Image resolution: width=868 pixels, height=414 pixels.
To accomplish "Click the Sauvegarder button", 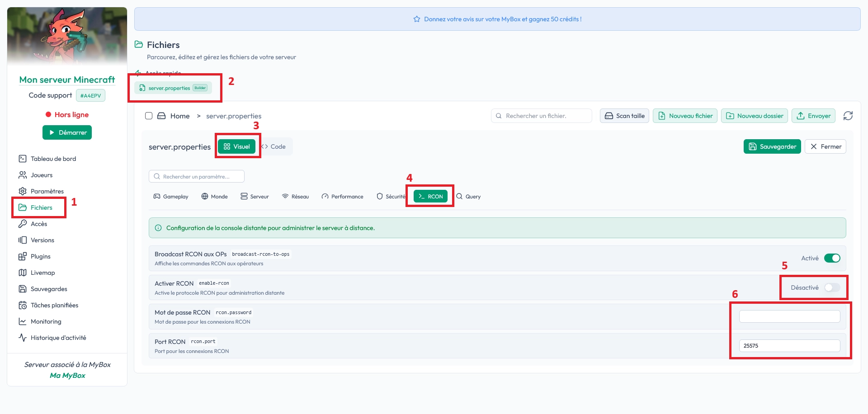I will (772, 146).
